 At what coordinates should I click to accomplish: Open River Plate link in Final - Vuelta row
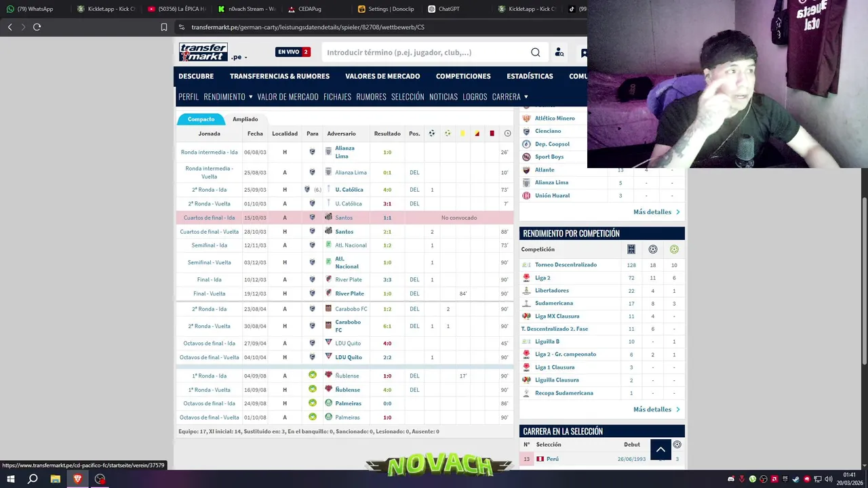349,293
